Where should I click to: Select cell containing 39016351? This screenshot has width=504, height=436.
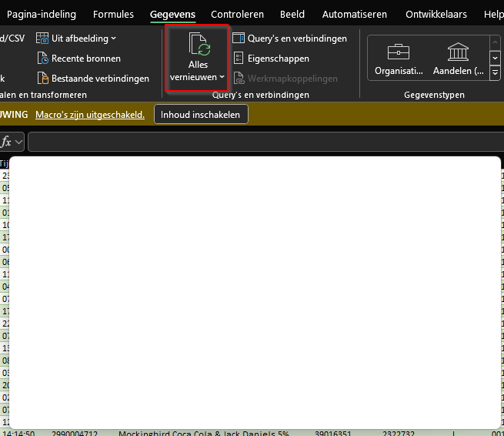333,433
